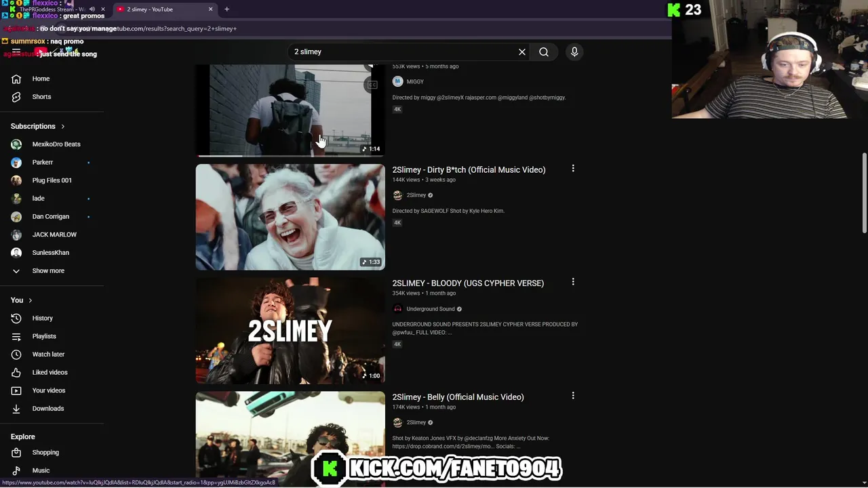Screen dimensions: 868x488
Task: Click the page vertical scrollbar
Action: [864, 193]
